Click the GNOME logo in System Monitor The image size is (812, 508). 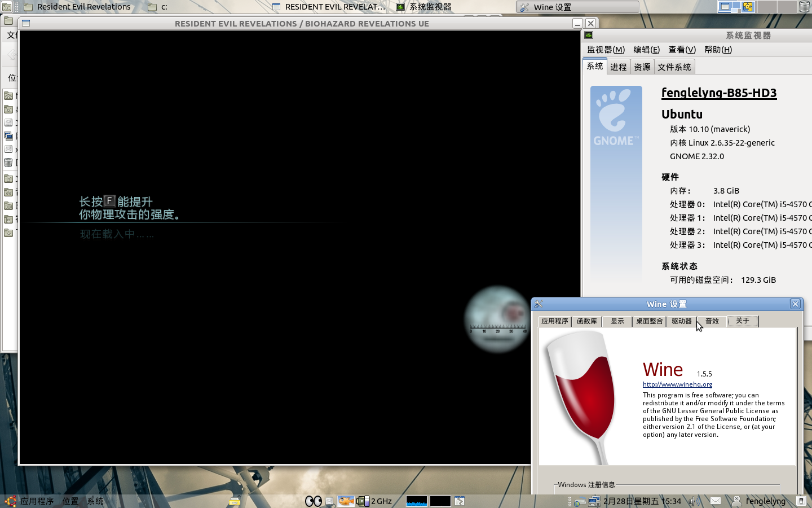(616, 117)
